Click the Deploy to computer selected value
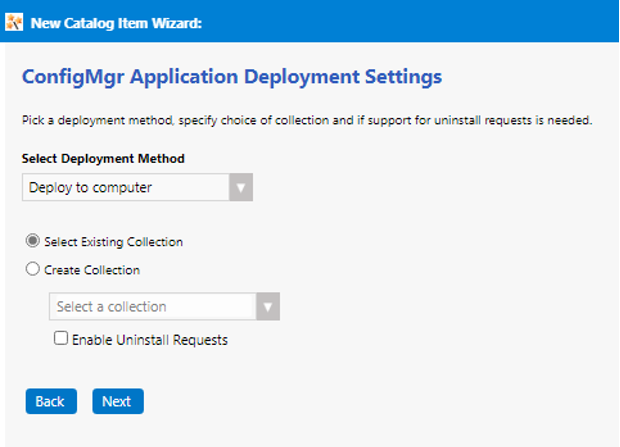The height and width of the screenshot is (447, 620). point(90,188)
